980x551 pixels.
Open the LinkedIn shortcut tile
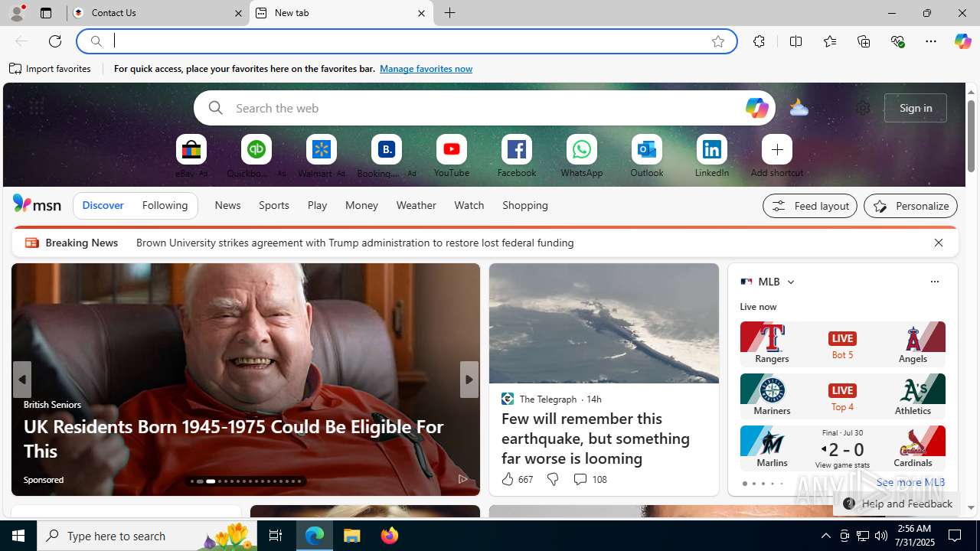pos(712,150)
